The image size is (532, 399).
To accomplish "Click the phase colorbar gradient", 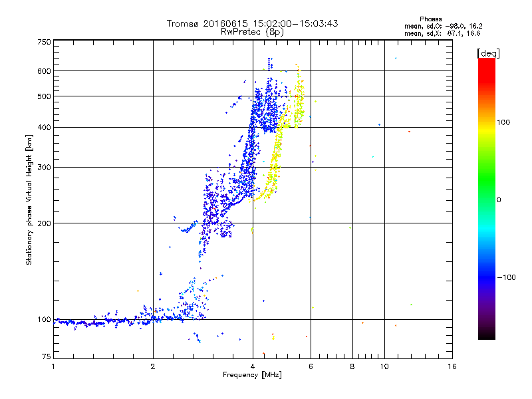I will coord(487,199).
